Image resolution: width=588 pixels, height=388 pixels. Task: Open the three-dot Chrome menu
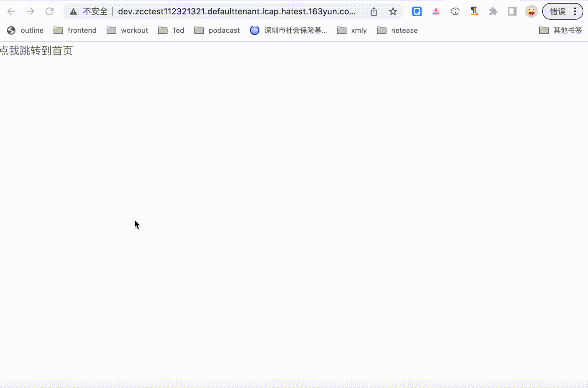pyautogui.click(x=575, y=12)
